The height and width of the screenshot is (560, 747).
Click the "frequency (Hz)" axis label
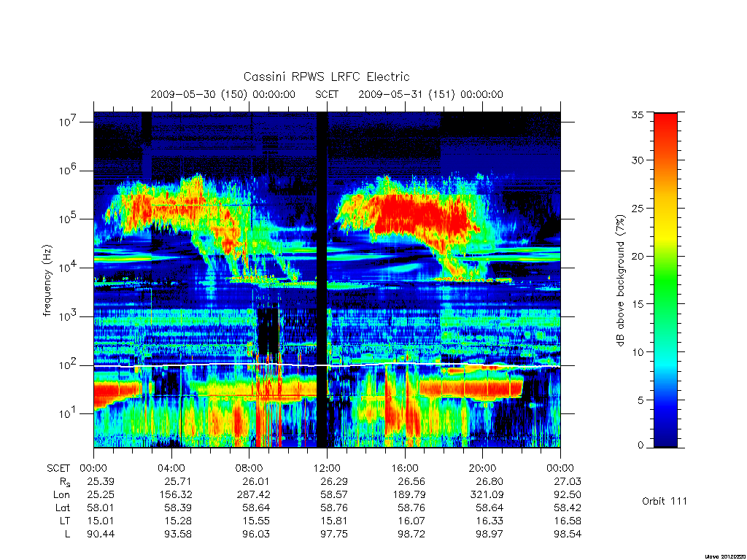click(x=47, y=281)
